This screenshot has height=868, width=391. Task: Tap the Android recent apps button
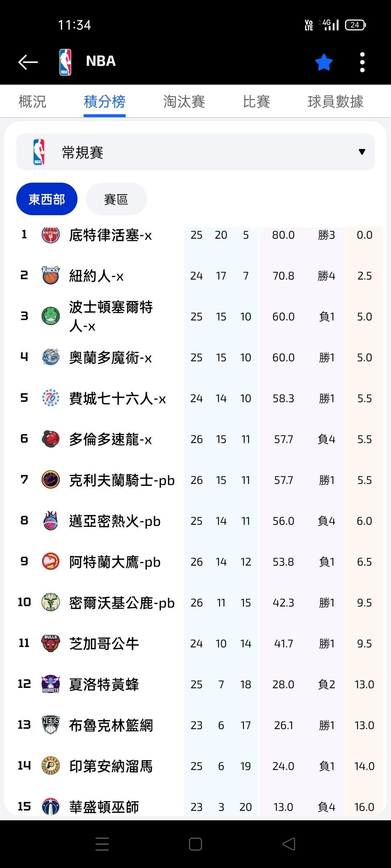(x=102, y=844)
